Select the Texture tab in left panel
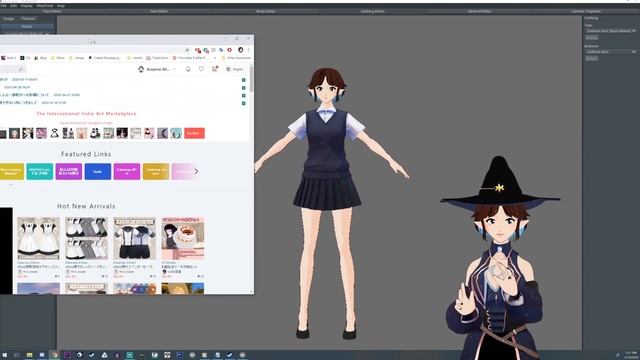The width and height of the screenshot is (640, 360). pyautogui.click(x=28, y=18)
